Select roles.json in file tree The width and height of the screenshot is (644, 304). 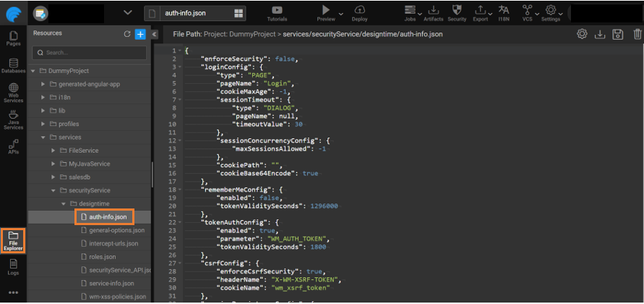pos(102,256)
